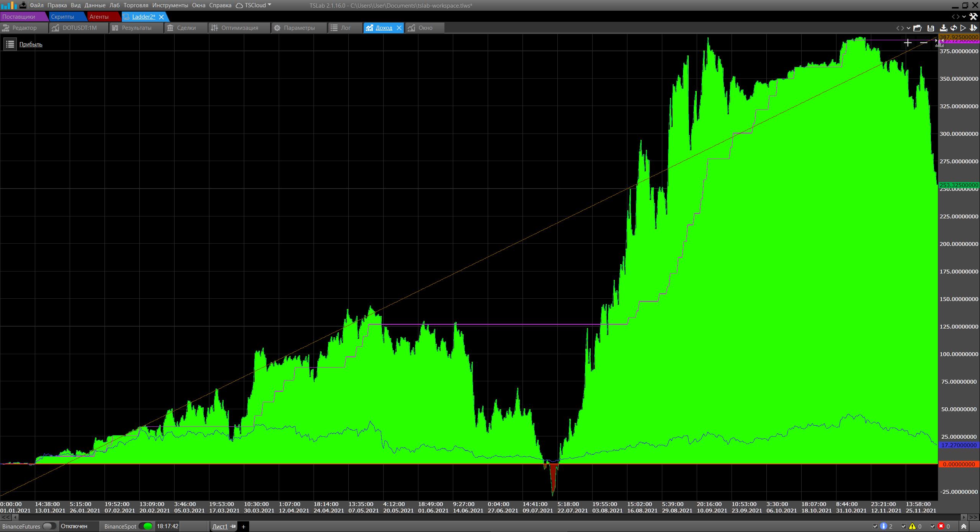Click the download-to-tray toolbar icon

click(x=943, y=28)
